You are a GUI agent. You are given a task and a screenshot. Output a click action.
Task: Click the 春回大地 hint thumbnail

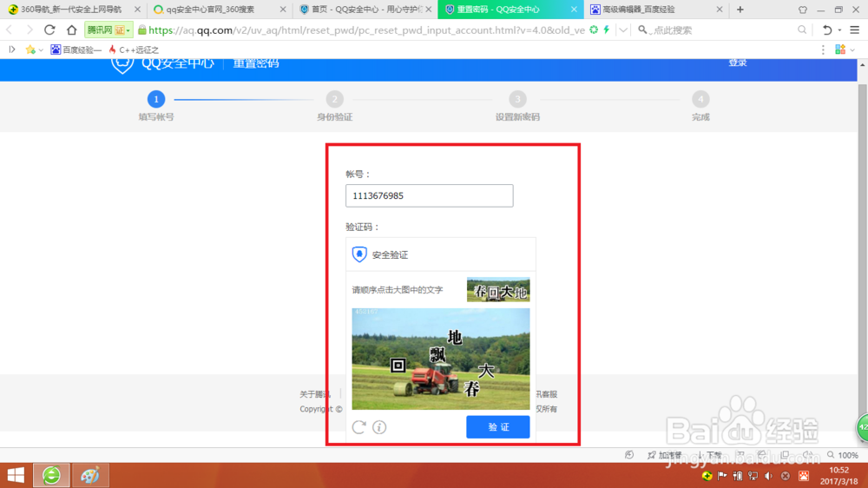(497, 290)
